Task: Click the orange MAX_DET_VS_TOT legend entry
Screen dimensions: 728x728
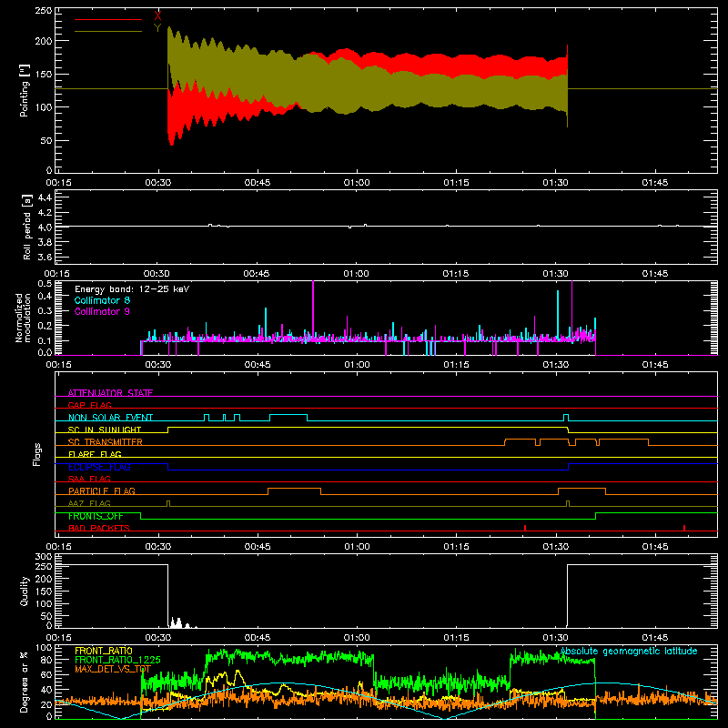Action: click(113, 669)
